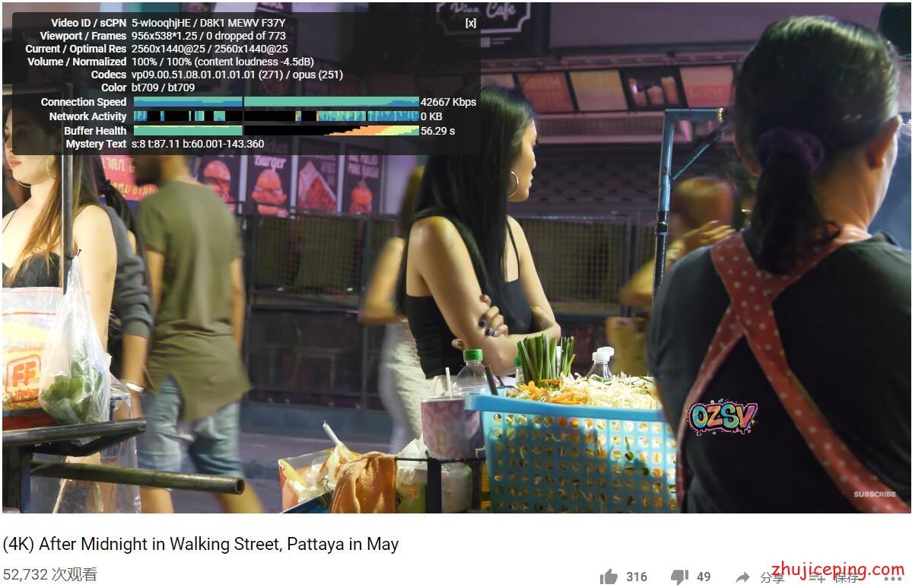The width and height of the screenshot is (912, 588).
Task: Close the stats for nerds overlay
Action: tap(471, 24)
